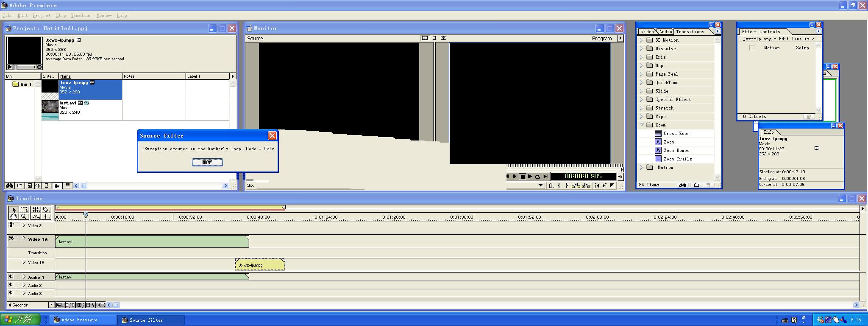The height and width of the screenshot is (326, 868).
Task: Select the In Point tool in Timeline
Action: coord(46,216)
